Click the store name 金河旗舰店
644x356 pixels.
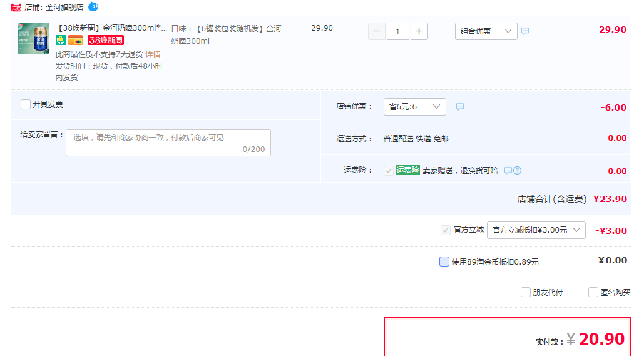[64, 8]
